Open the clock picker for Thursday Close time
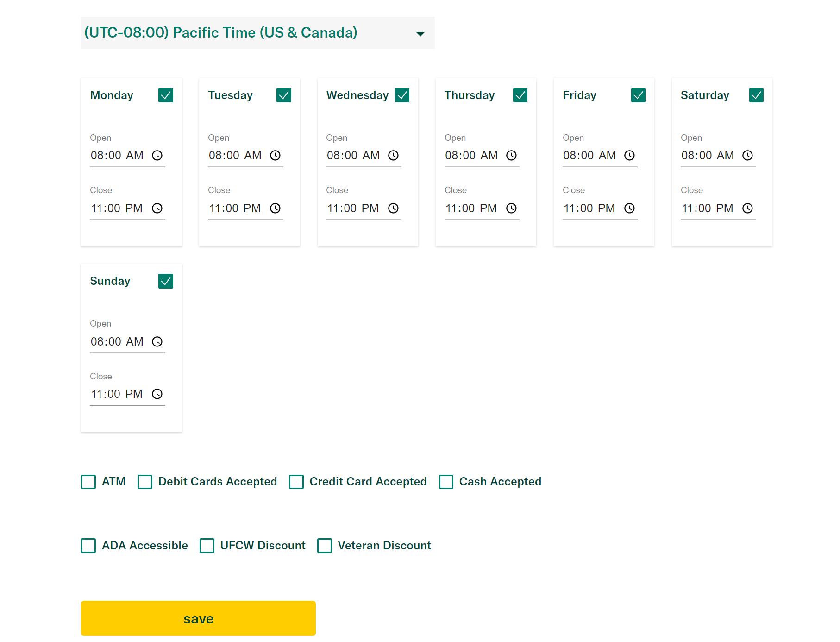The image size is (840, 642). click(512, 208)
